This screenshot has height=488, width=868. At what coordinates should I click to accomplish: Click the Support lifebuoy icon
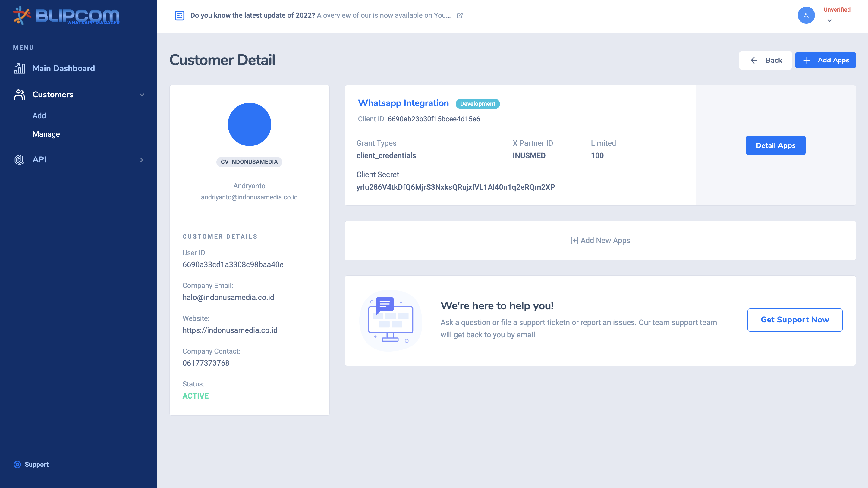coord(17,465)
